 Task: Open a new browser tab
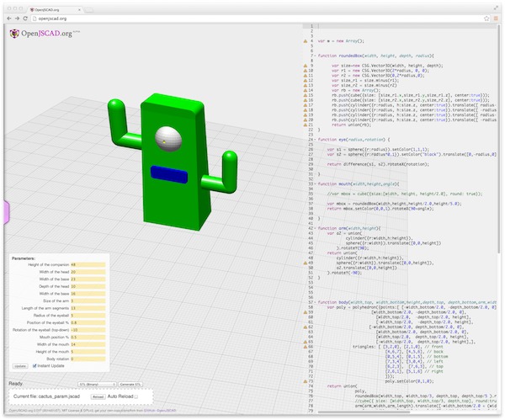coord(89,10)
